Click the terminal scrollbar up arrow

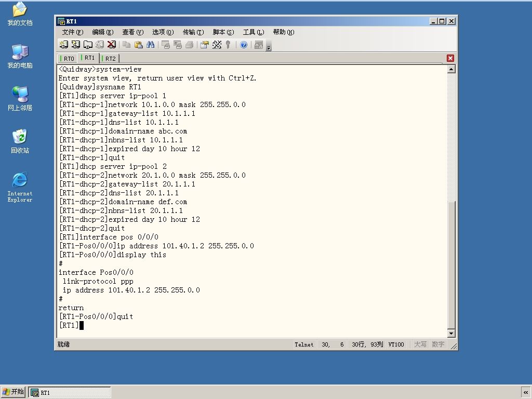pos(451,69)
